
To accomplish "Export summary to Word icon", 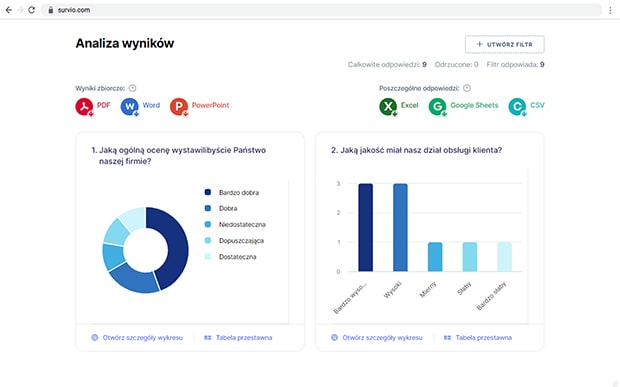I will pyautogui.click(x=130, y=106).
